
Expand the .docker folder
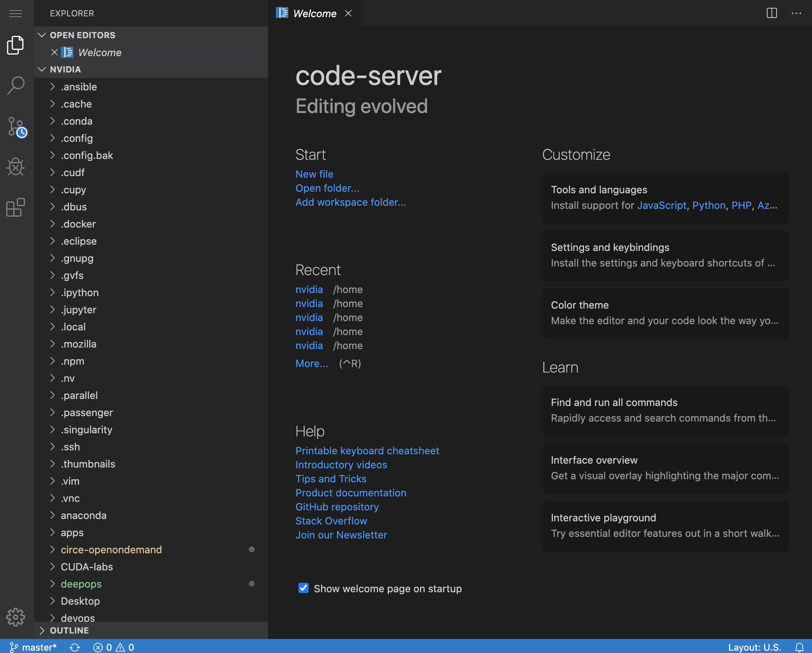coord(151,224)
